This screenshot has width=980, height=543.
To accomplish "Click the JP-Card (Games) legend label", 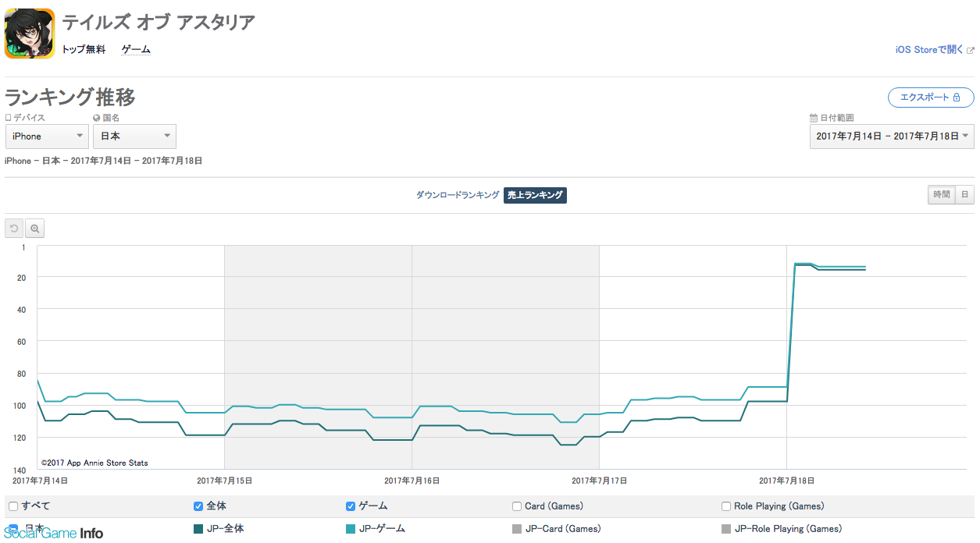I will tap(563, 529).
